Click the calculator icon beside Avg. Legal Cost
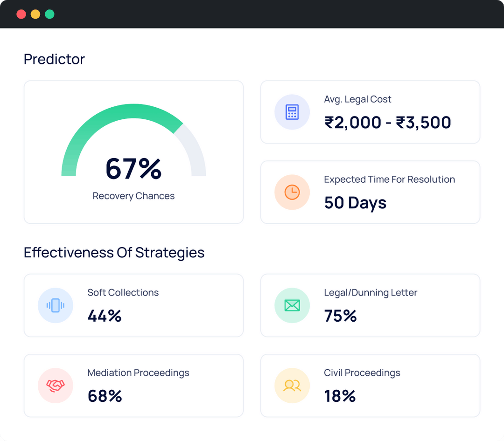504x441 pixels. coord(292,112)
